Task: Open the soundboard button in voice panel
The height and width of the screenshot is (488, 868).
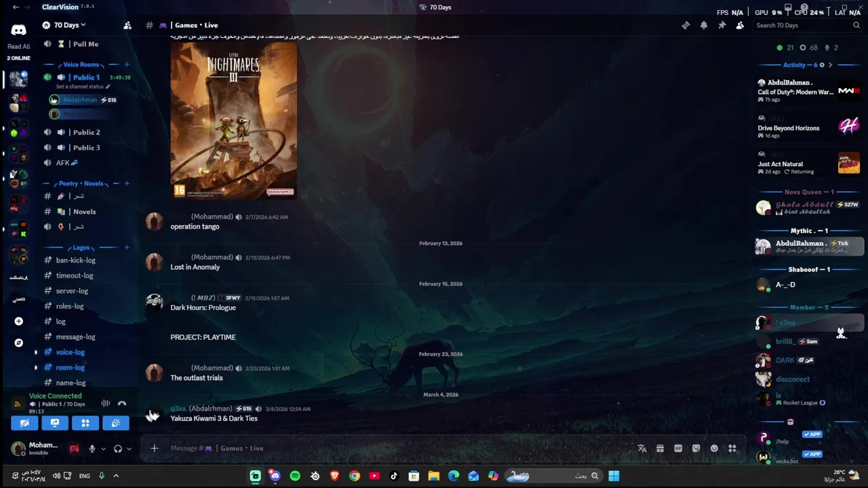Action: pyautogui.click(x=116, y=424)
